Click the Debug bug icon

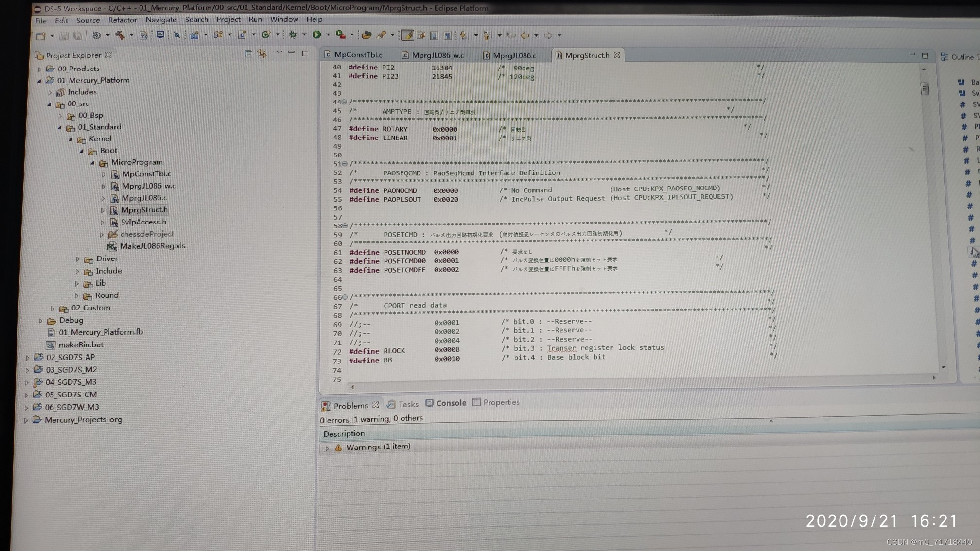click(293, 35)
